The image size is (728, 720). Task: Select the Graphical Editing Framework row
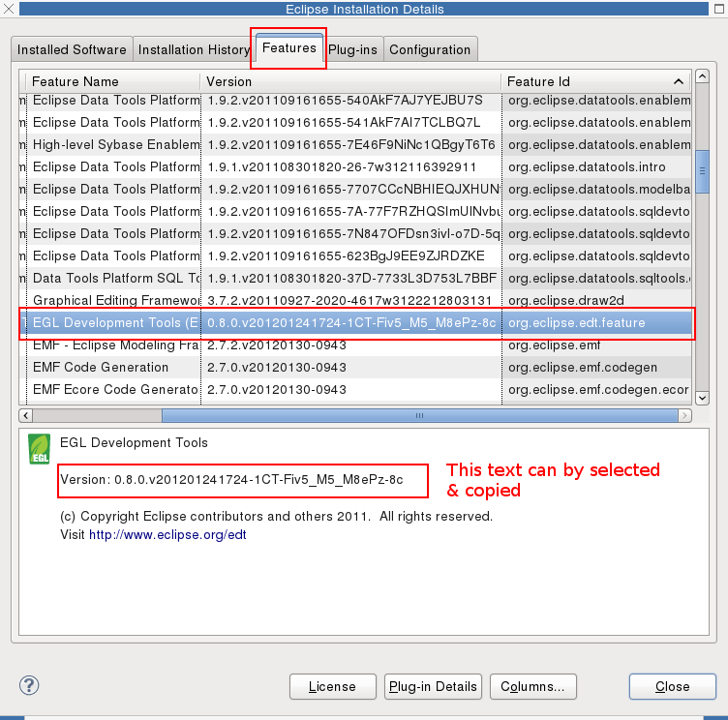[x=356, y=301]
